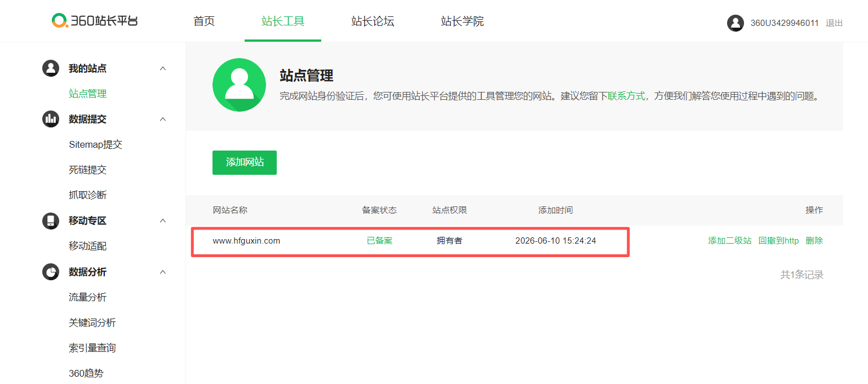Screen dimensions: 868x384
Task: Click the 移动专区 phone icon
Action: click(51, 220)
